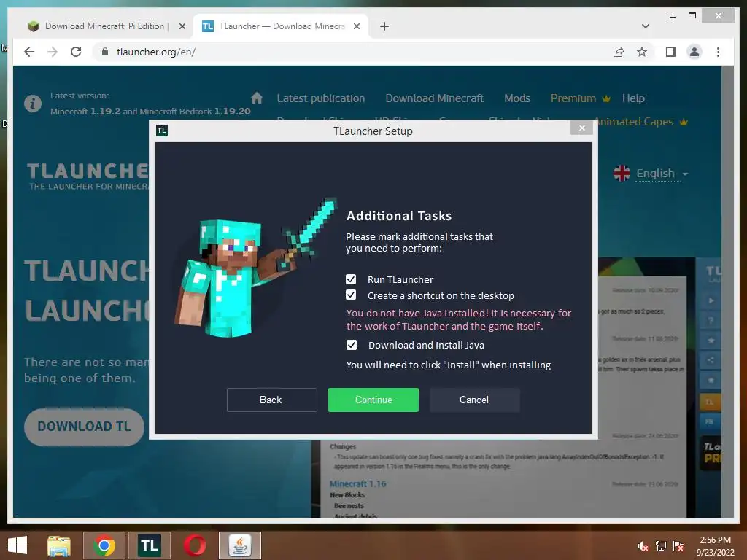Go back in browser history

(x=29, y=52)
